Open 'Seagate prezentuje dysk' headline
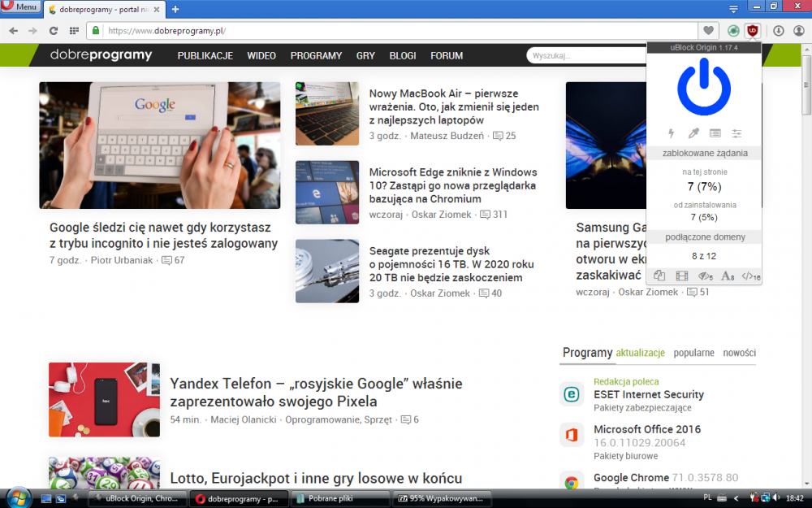This screenshot has width=812, height=508. [x=451, y=264]
